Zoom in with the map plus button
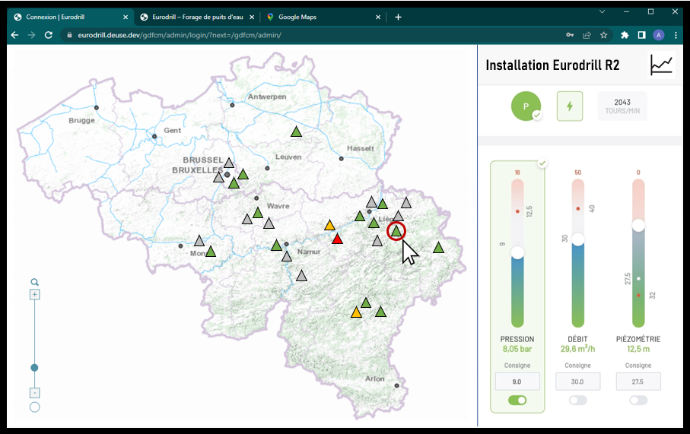The height and width of the screenshot is (434, 690). tap(34, 295)
